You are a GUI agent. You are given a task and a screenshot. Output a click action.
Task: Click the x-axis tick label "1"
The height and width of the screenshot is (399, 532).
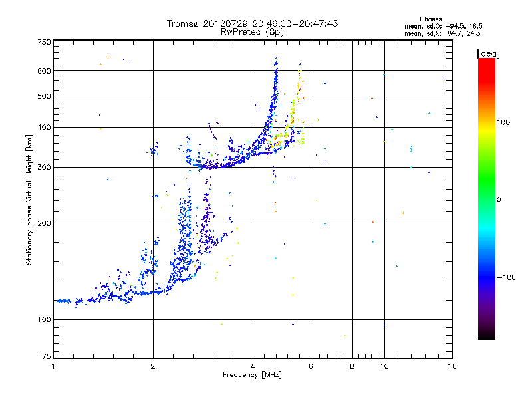tap(53, 366)
